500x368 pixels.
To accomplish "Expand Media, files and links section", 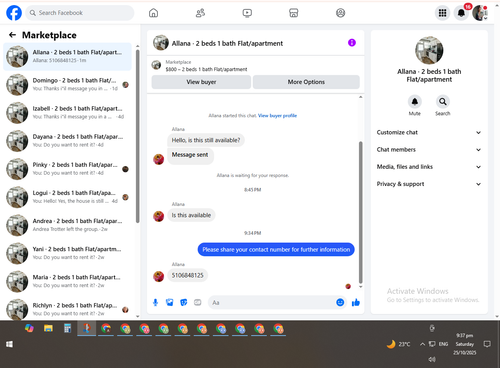I will click(429, 167).
